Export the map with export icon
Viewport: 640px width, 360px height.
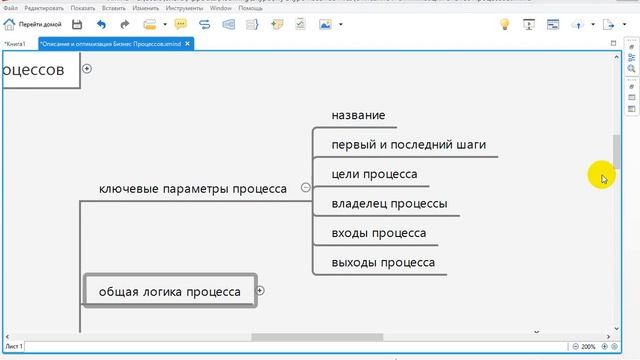click(609, 24)
